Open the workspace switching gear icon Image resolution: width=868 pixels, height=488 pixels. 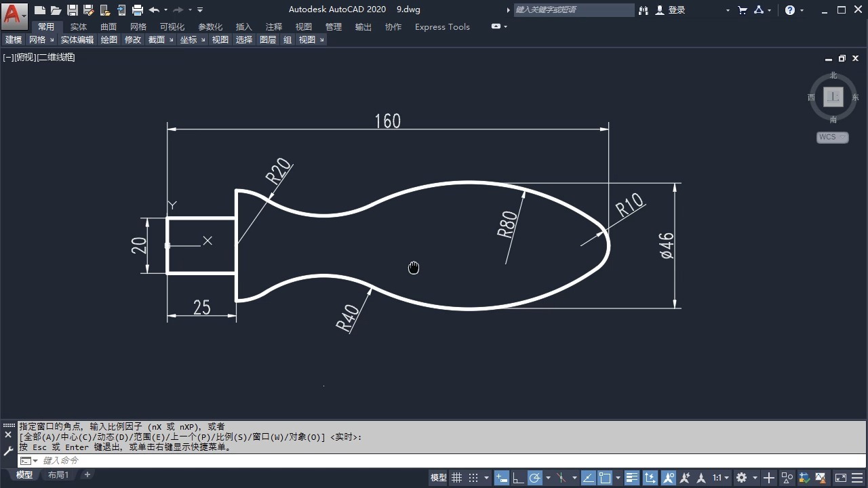tap(741, 478)
